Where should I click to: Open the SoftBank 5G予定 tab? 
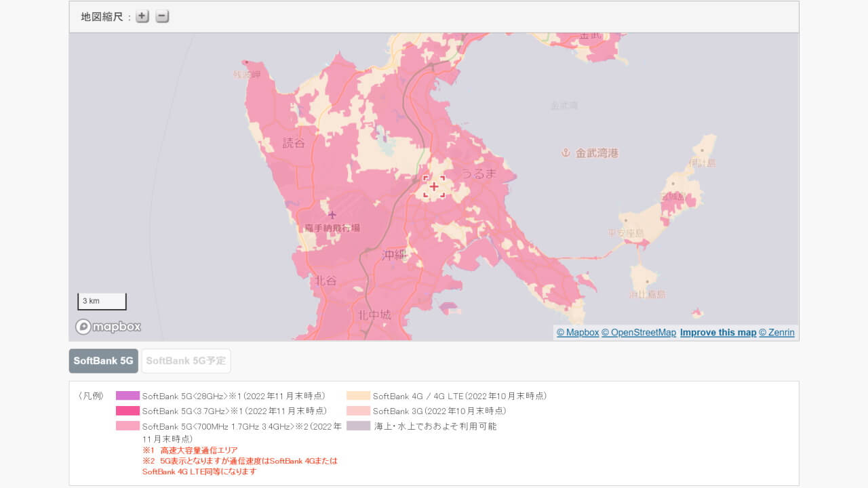click(x=185, y=361)
